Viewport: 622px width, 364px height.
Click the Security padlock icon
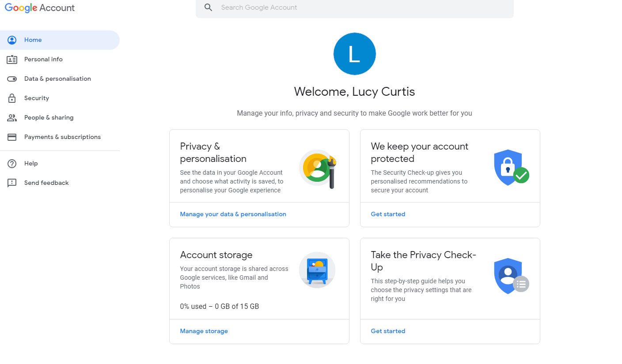[x=11, y=98]
